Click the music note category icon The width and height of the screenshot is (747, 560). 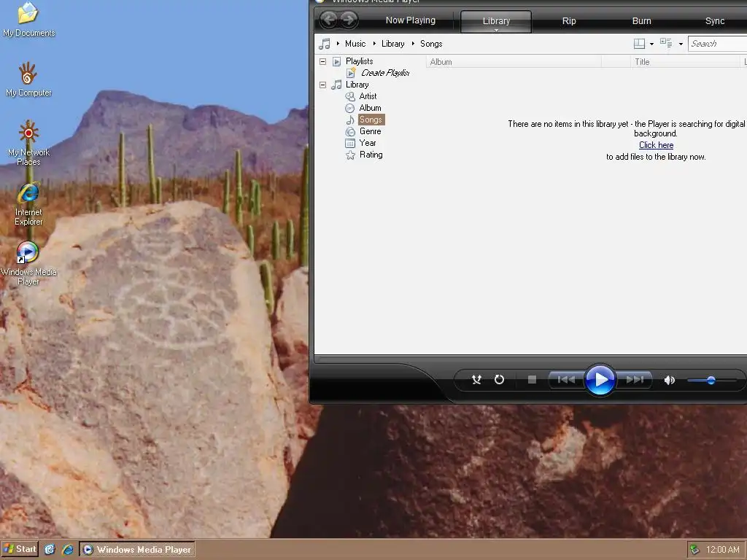coord(325,44)
